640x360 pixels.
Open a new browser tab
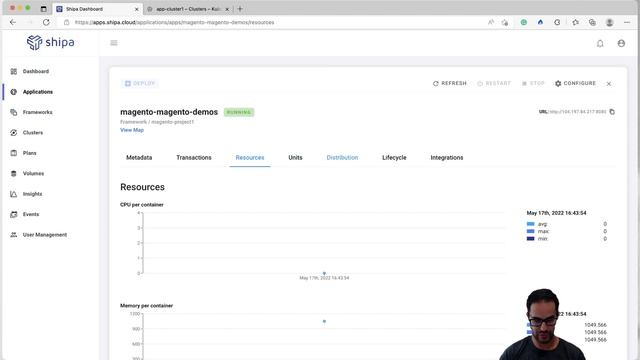click(x=240, y=9)
